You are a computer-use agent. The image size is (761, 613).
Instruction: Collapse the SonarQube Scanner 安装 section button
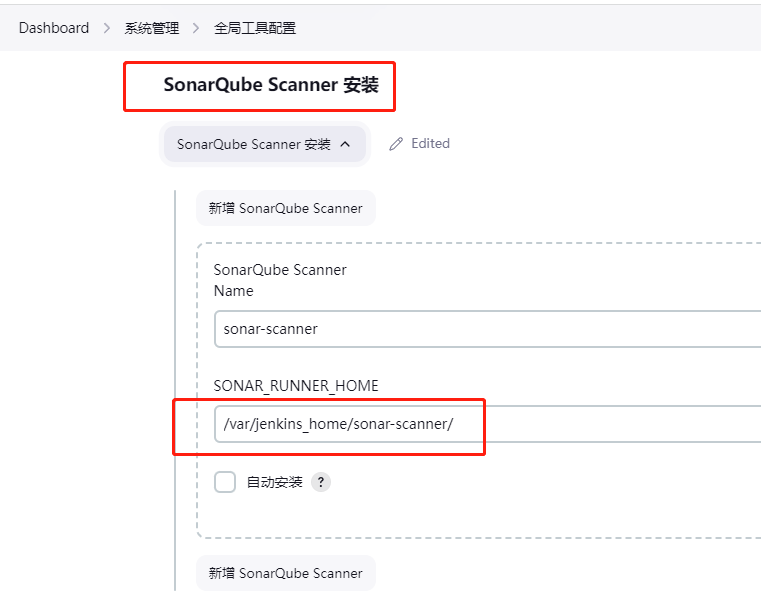[265, 144]
